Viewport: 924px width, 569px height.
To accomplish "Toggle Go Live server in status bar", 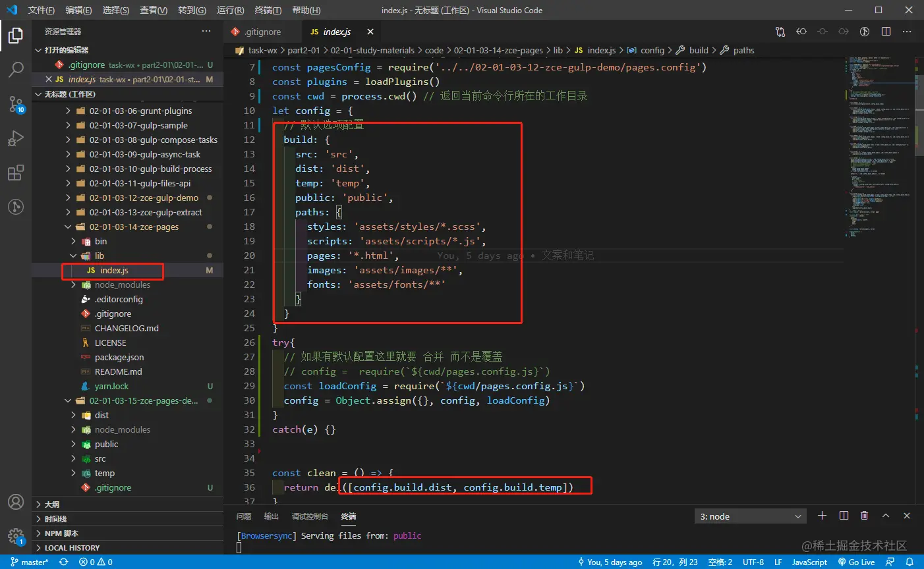I will pos(857,562).
